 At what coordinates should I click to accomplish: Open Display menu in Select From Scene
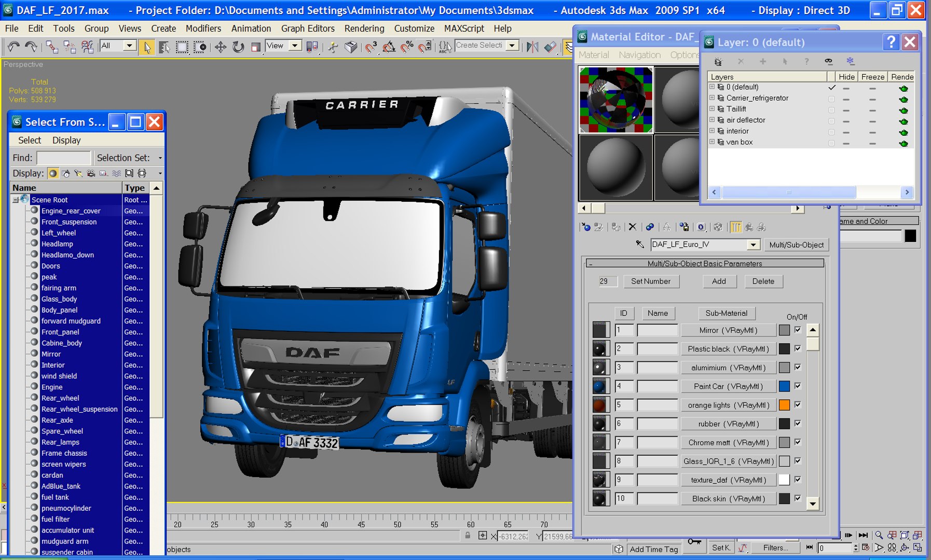(66, 140)
